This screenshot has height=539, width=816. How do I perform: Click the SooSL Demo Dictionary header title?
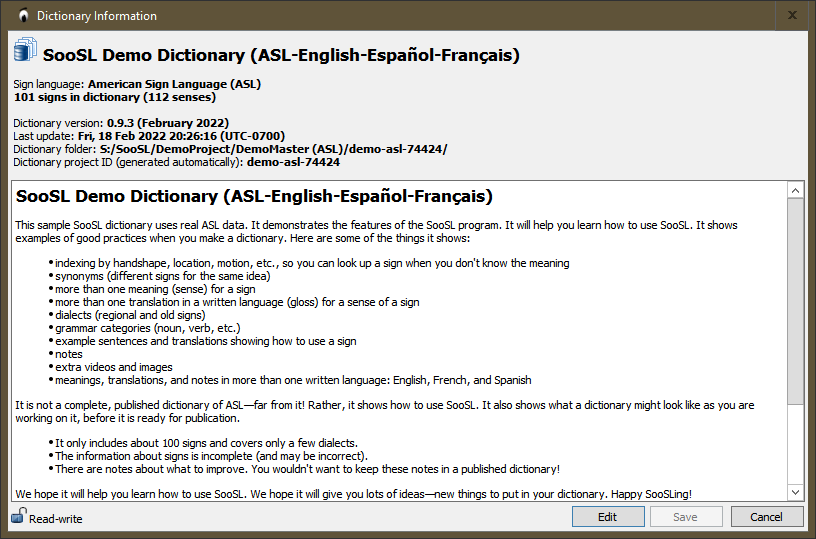coord(281,55)
